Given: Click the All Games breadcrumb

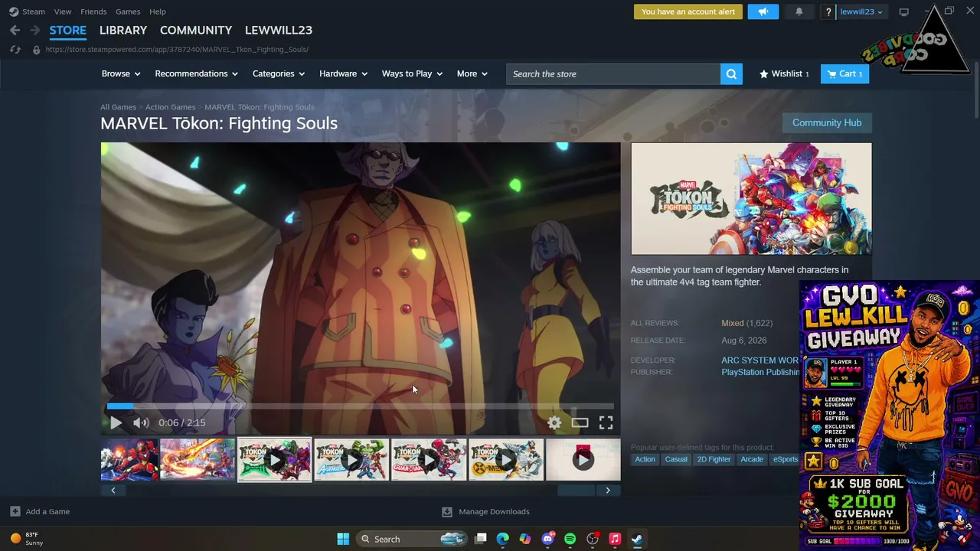Looking at the screenshot, I should tap(118, 107).
